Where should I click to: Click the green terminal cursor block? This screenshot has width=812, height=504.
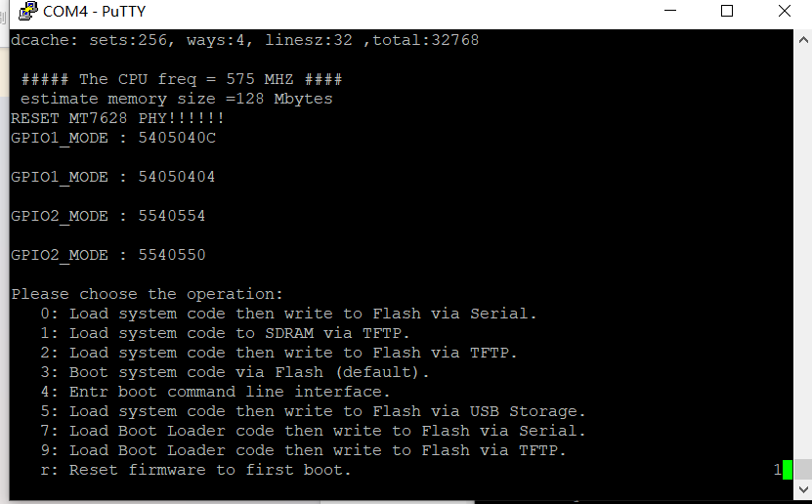(788, 471)
